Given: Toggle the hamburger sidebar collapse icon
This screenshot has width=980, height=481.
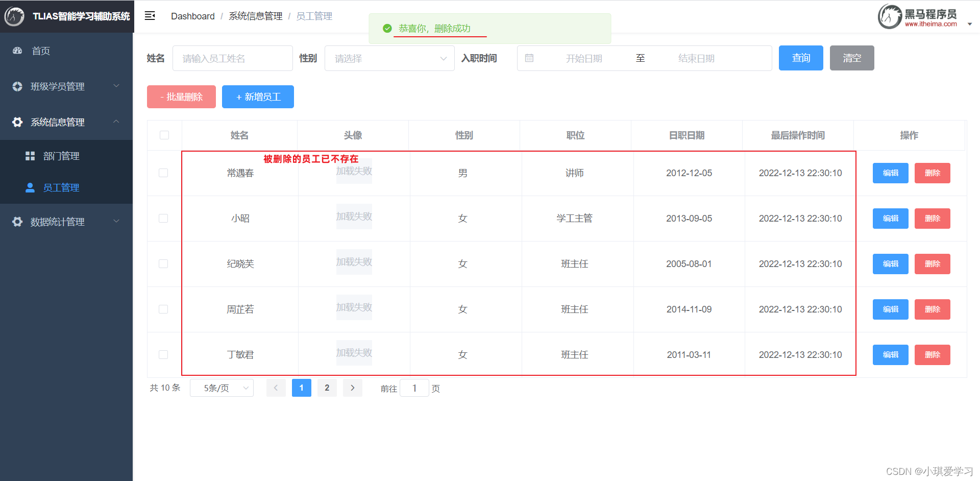Looking at the screenshot, I should click(x=150, y=16).
